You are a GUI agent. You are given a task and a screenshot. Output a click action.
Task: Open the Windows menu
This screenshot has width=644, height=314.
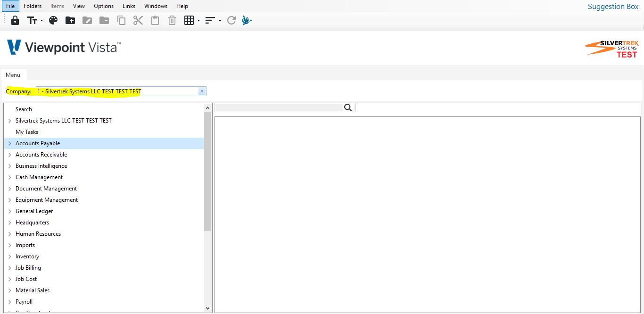coord(156,6)
